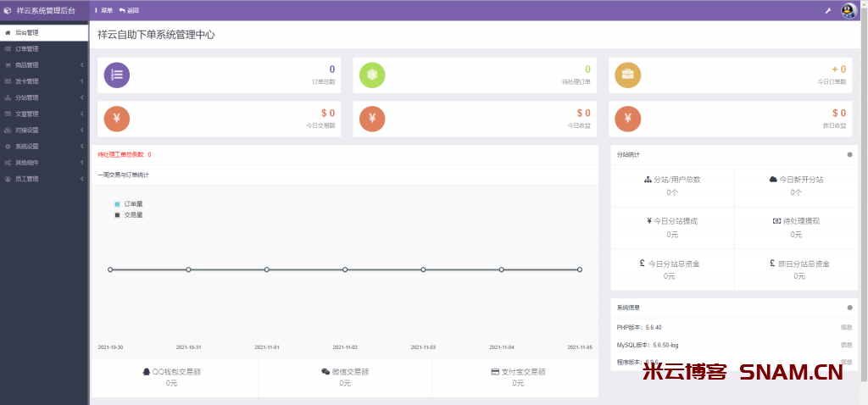868x405 pixels.
Task: Click the orange yen icon for 今日交易额
Action: [x=117, y=119]
